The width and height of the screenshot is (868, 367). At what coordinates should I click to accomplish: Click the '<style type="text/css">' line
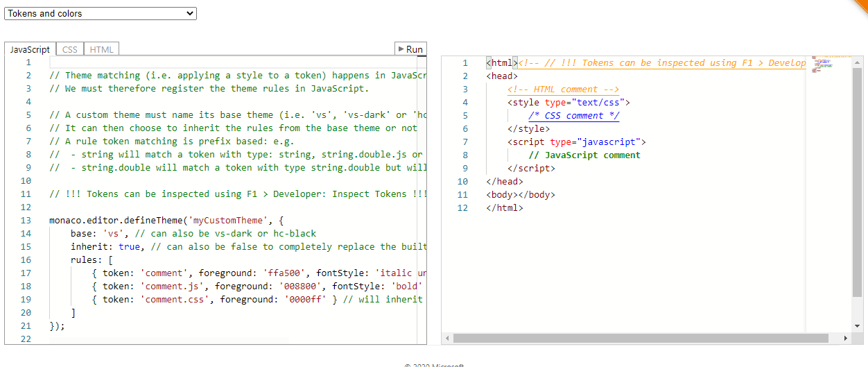pyautogui.click(x=568, y=102)
